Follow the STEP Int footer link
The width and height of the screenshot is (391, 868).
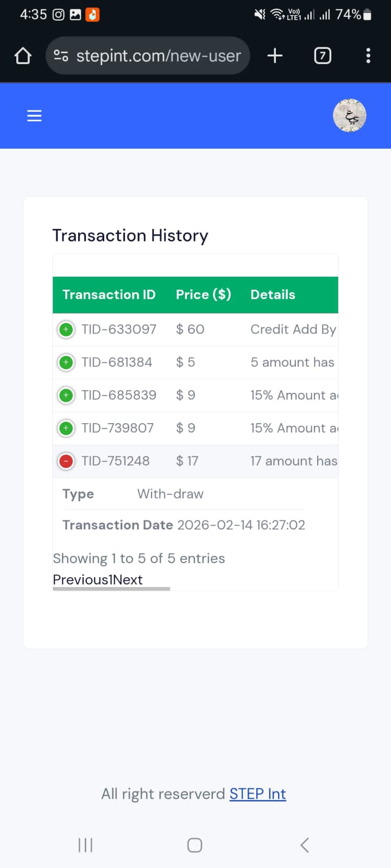257,794
